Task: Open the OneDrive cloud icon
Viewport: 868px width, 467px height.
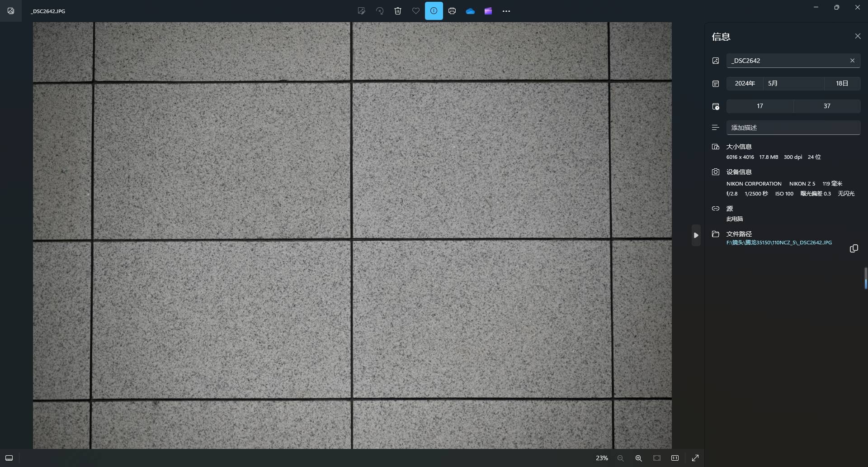Action: point(470,11)
